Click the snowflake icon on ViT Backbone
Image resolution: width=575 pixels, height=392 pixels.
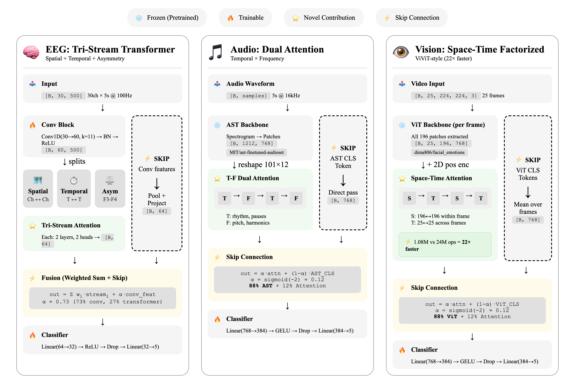[402, 125]
